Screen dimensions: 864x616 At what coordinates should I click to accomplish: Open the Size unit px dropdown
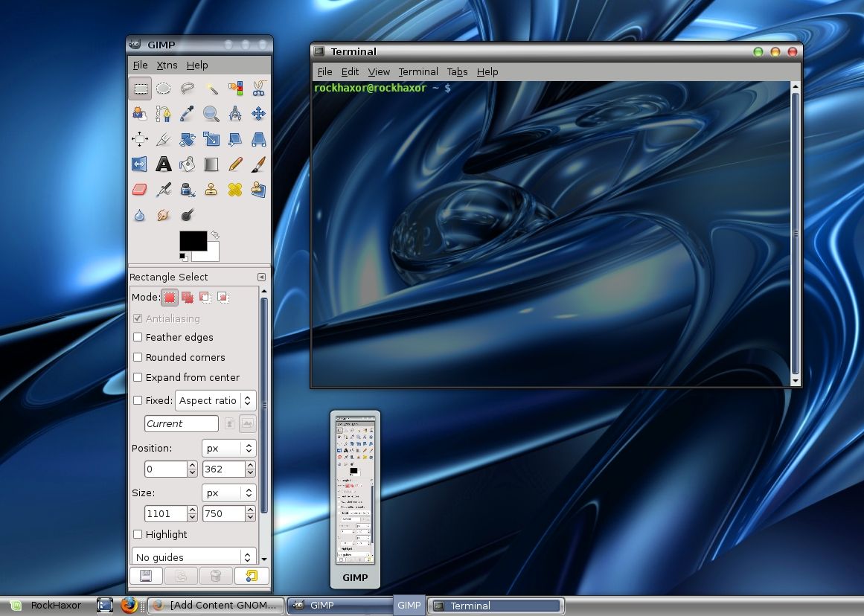(228, 493)
